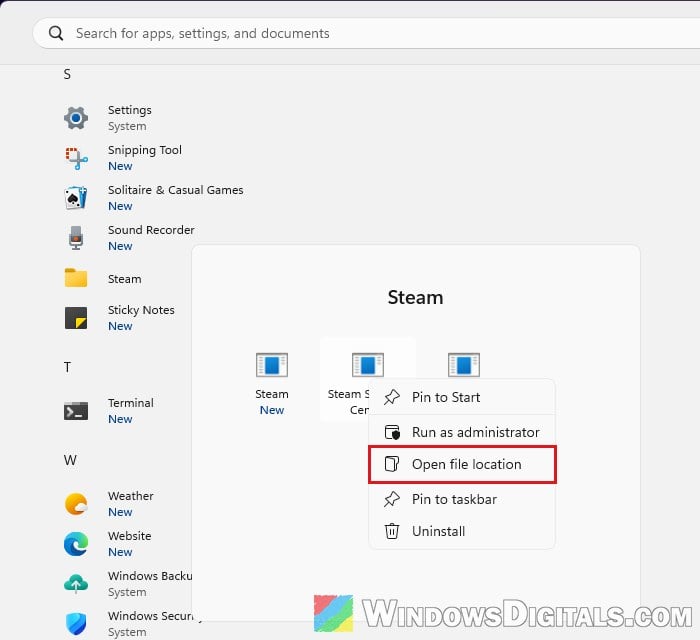Open Sound Recorder microphone icon
The image size is (700, 640).
point(76,238)
